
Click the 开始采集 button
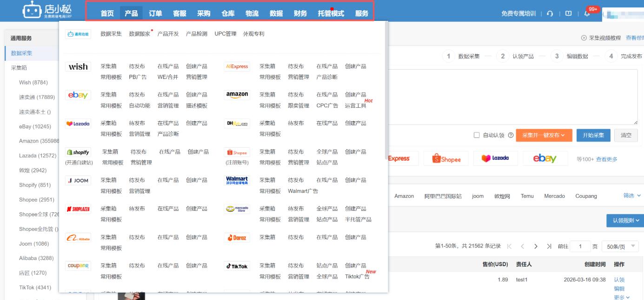click(x=593, y=135)
